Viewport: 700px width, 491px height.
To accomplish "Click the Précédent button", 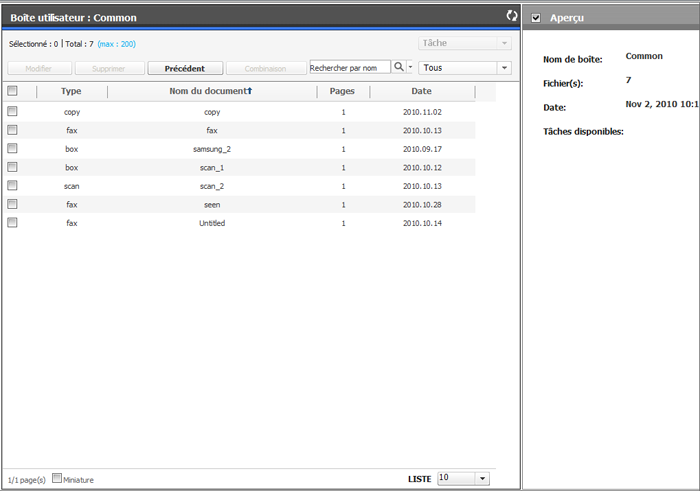I will [184, 68].
